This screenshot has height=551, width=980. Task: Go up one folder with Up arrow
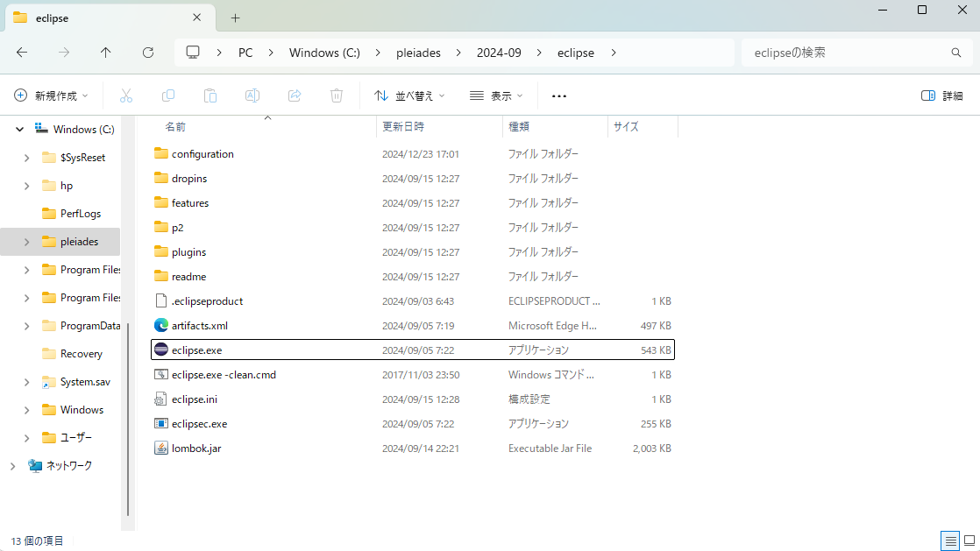106,53
